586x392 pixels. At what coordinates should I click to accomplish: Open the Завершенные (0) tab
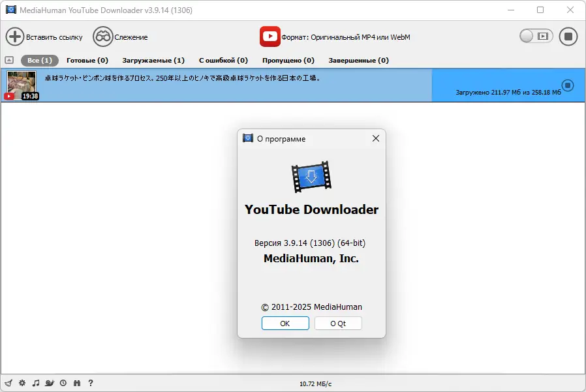click(x=358, y=60)
